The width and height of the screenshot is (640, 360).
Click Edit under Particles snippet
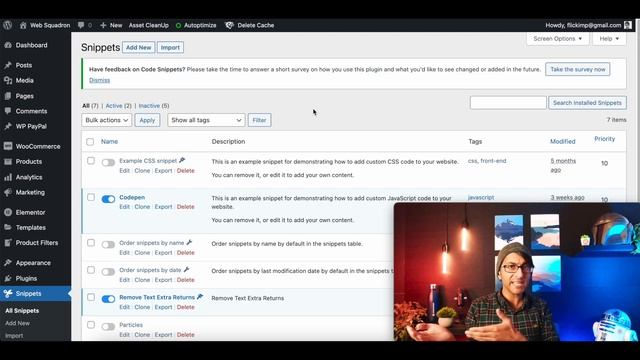(x=124, y=335)
